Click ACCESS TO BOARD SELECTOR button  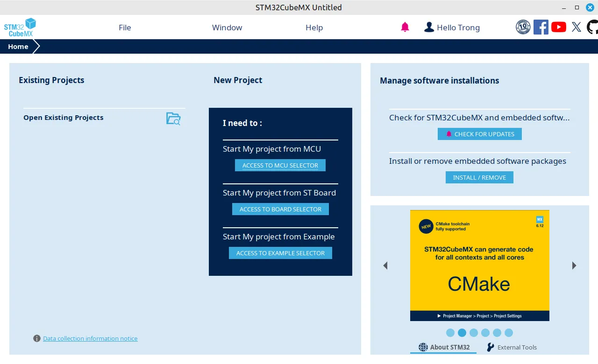280,209
